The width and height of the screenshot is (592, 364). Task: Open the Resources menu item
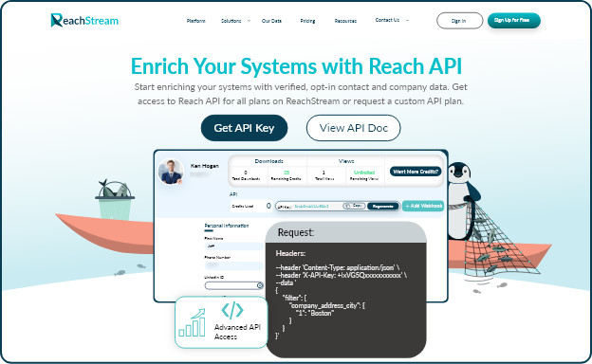(x=345, y=21)
